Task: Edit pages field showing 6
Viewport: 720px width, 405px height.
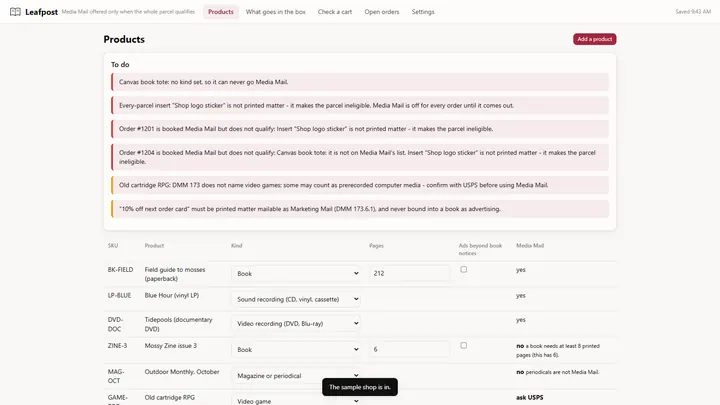Action: 410,349
